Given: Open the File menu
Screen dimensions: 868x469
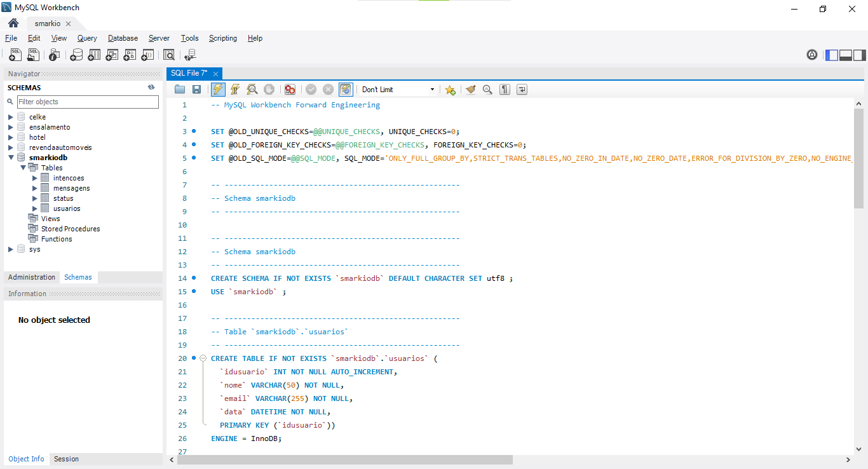Looking at the screenshot, I should [x=11, y=38].
